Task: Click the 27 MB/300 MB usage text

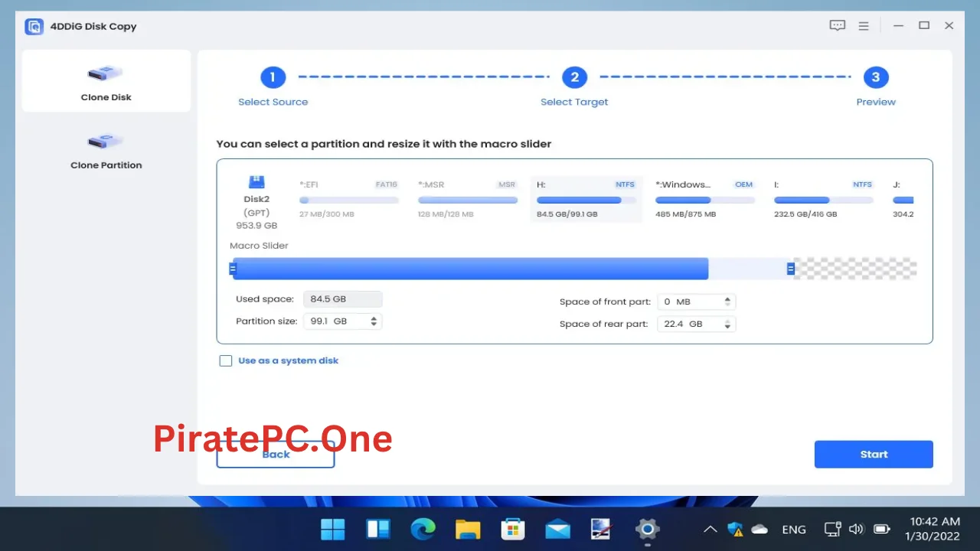Action: pyautogui.click(x=327, y=214)
